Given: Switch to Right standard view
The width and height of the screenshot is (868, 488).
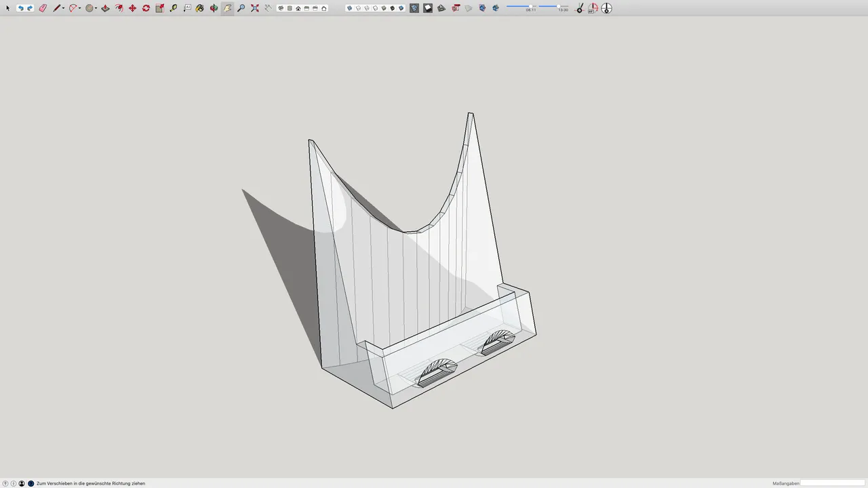Looking at the screenshot, I should tap(307, 8).
